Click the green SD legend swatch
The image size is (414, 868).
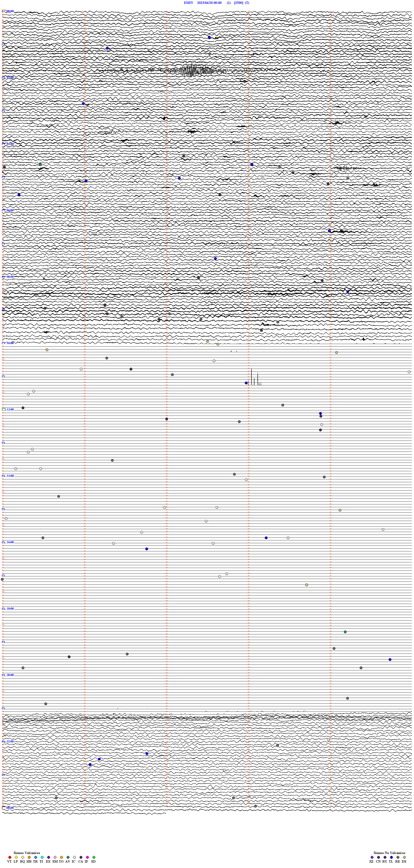click(94, 857)
